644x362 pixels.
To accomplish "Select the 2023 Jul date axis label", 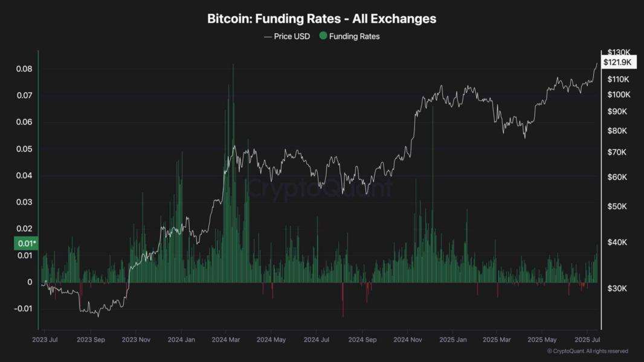I will [45, 340].
